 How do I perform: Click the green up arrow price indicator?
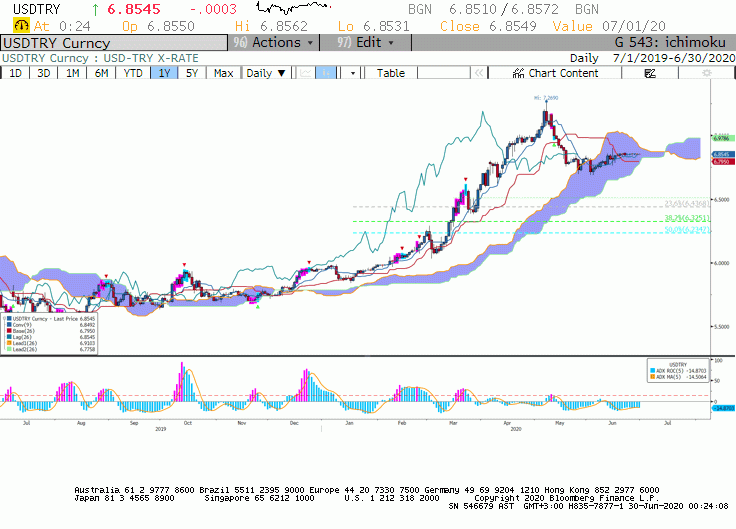coord(95,9)
